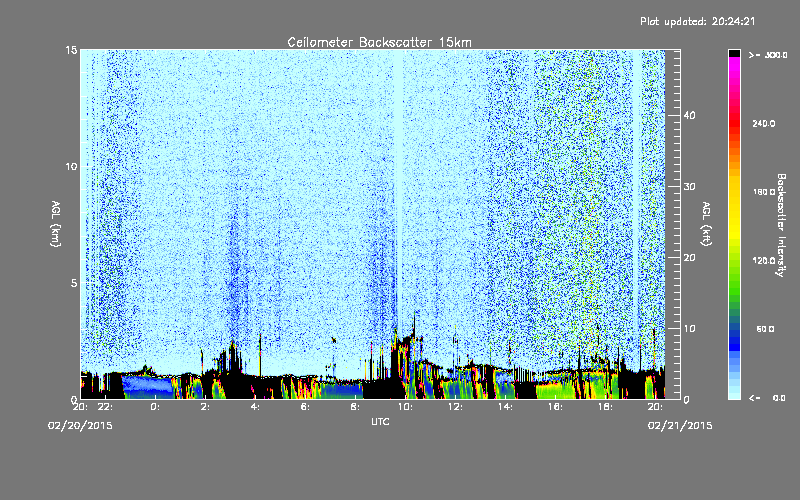Click the end date "02/21/2015"

(680, 426)
